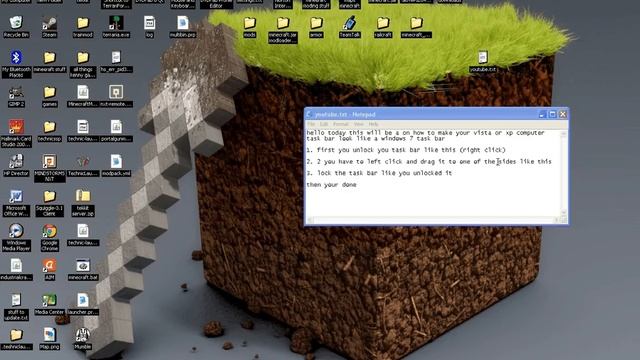640x360 pixels.
Task: Select the modpack.yml file icon
Action: 116,166
